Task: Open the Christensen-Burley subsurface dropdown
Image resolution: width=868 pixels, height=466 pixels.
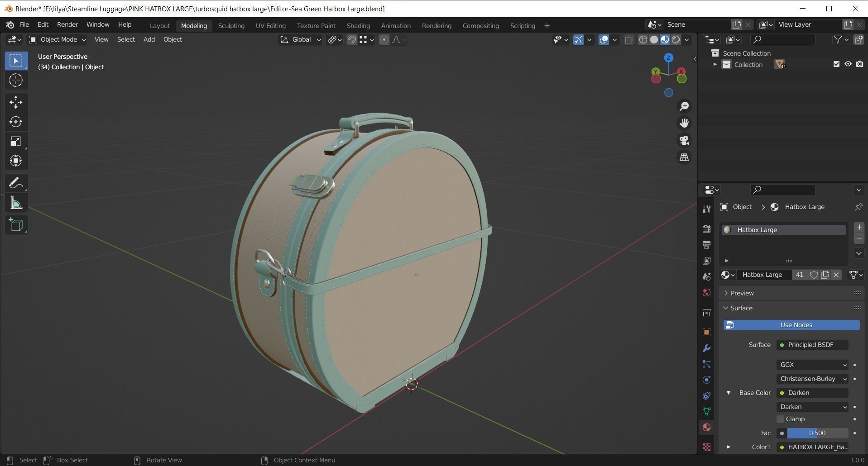Action: 812,379
